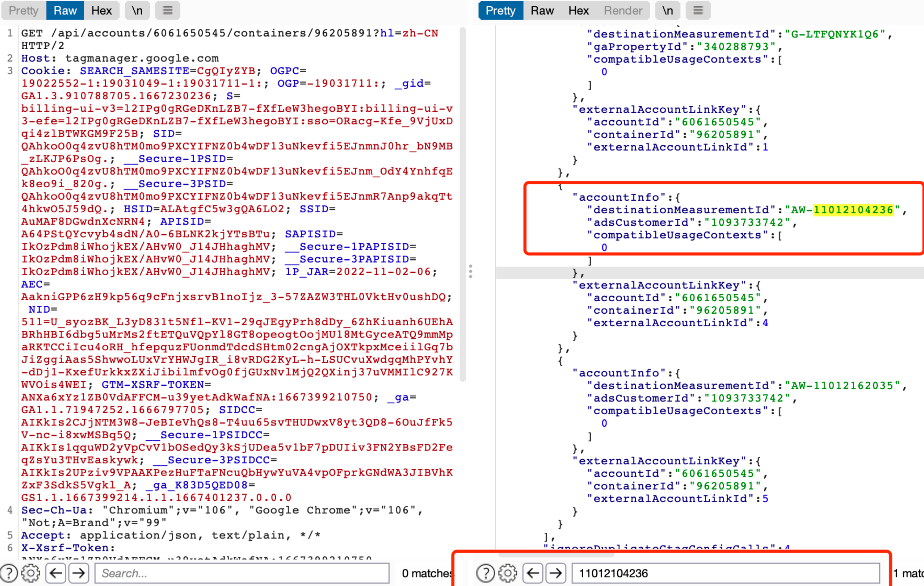
Task: Open request pane hamburger options menu
Action: [168, 10]
